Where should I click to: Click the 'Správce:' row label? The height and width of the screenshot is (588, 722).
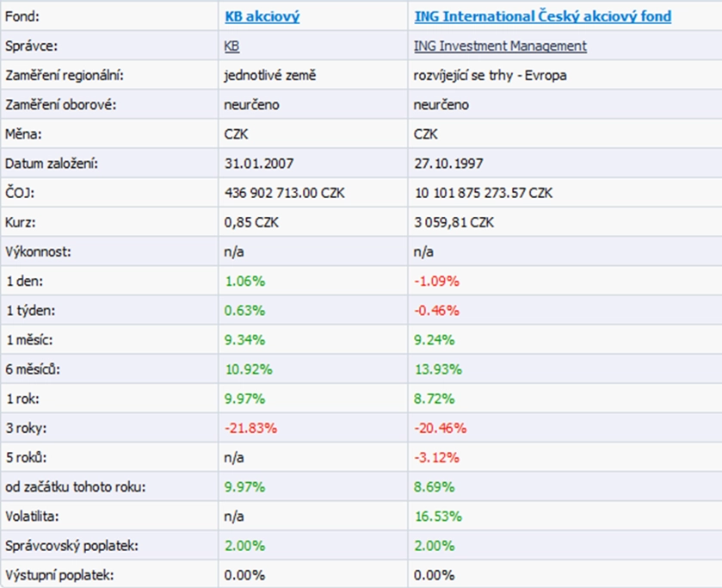(31, 46)
